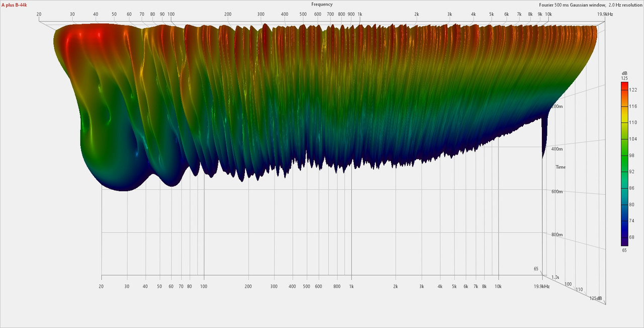
Task: Click the '700' tick on the frequency axis
Action: coord(331,14)
